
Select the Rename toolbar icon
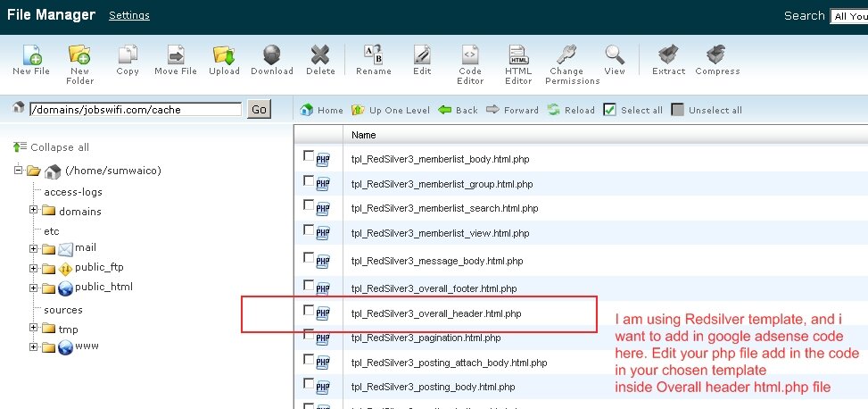[374, 54]
